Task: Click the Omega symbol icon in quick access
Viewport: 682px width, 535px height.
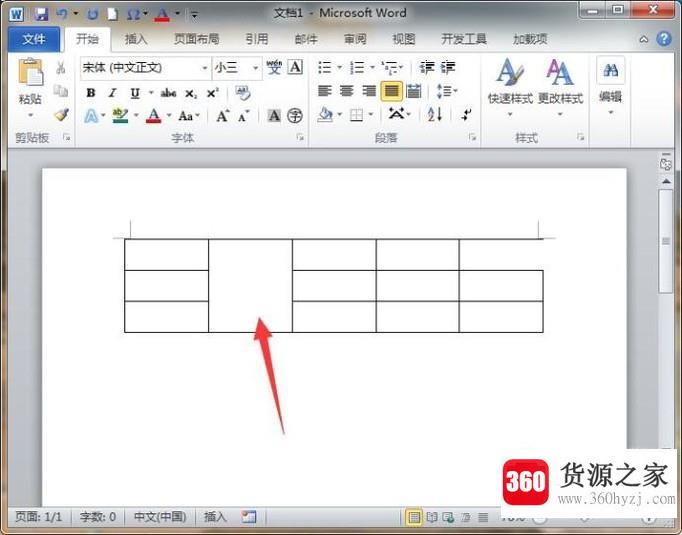Action: click(133, 14)
